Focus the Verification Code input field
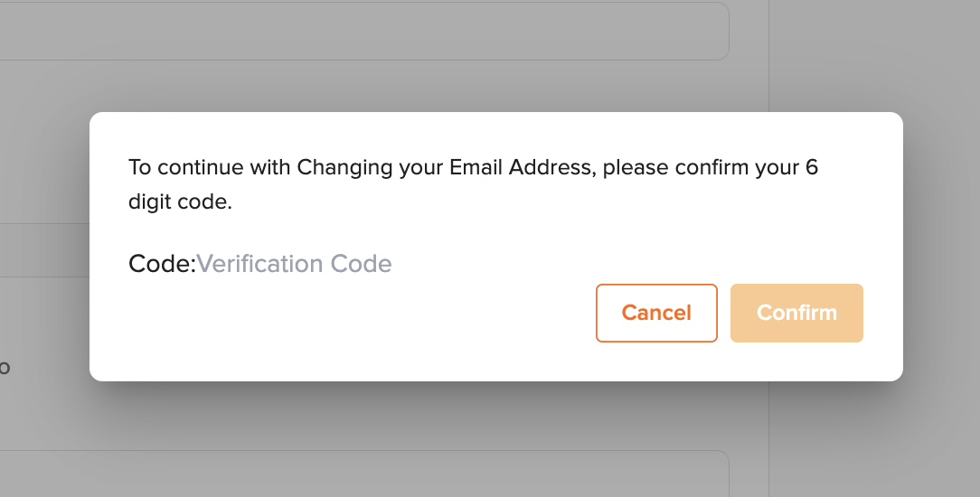 pos(295,264)
